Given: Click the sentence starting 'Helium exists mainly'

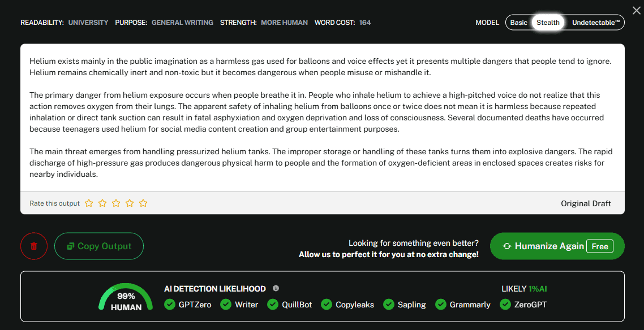Looking at the screenshot, I should click(321, 62).
